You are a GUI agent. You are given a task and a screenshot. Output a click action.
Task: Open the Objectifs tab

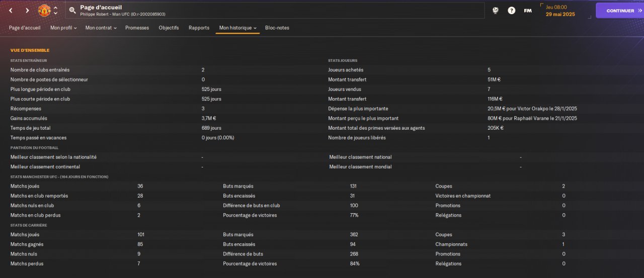click(x=169, y=28)
